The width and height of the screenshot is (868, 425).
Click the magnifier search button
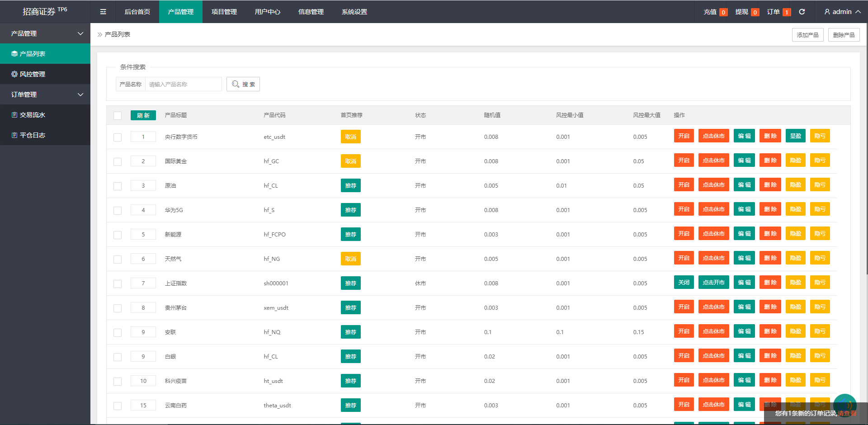[243, 84]
